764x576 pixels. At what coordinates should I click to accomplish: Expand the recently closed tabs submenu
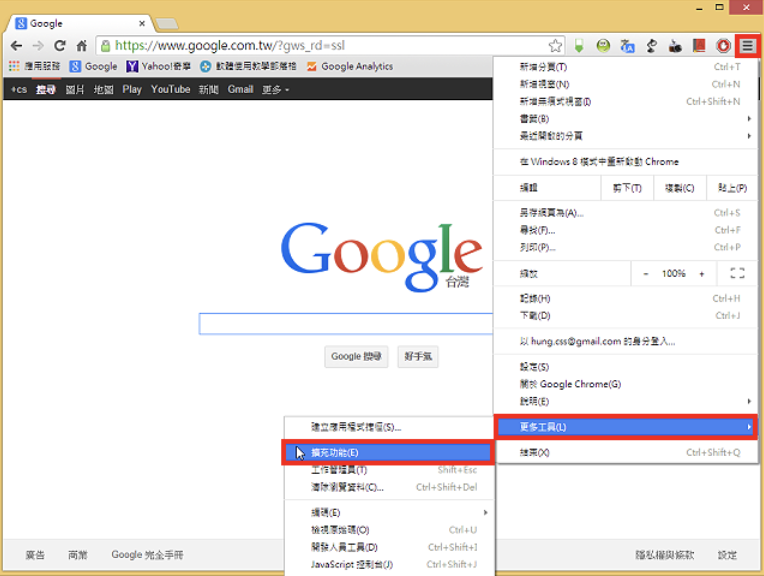pos(626,136)
